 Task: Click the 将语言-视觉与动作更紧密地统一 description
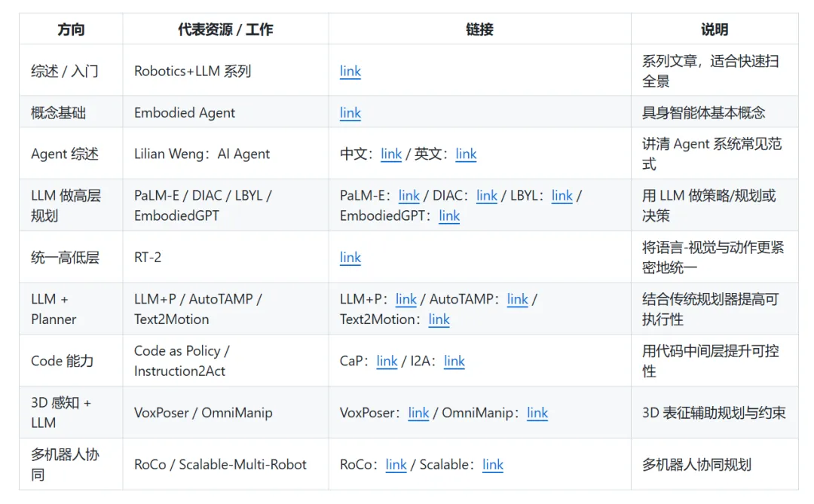coord(715,258)
